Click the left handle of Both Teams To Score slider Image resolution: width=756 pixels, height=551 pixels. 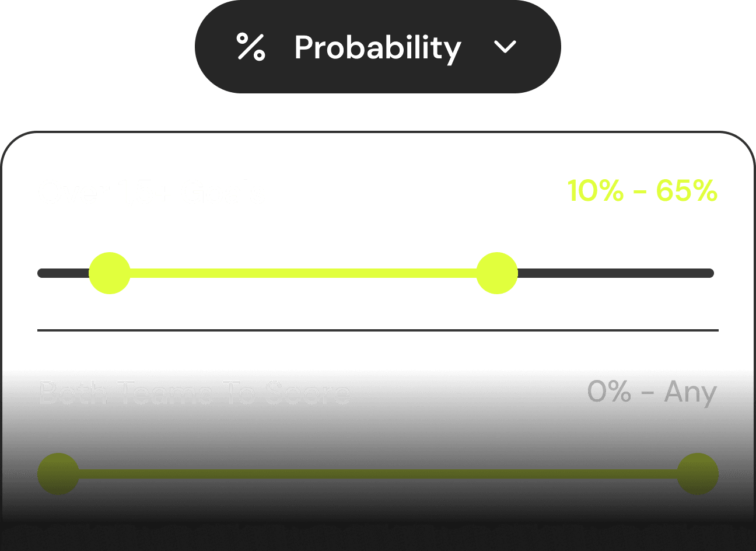(x=57, y=474)
